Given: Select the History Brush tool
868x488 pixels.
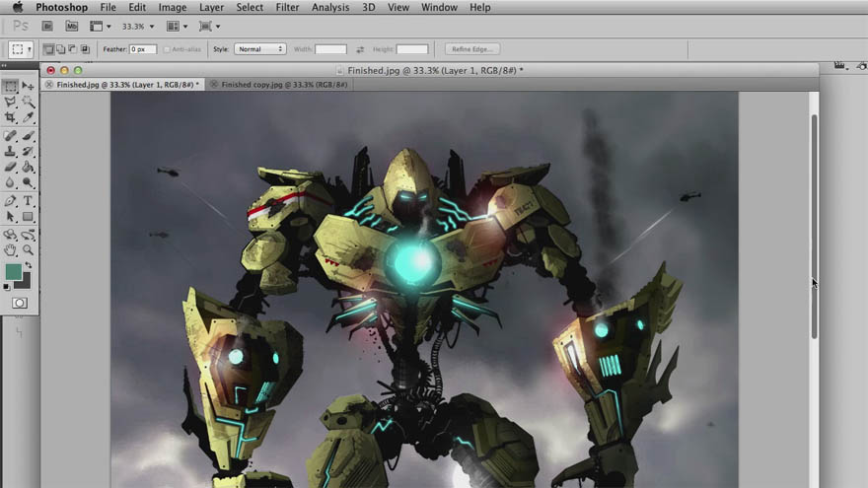Looking at the screenshot, I should (28, 151).
